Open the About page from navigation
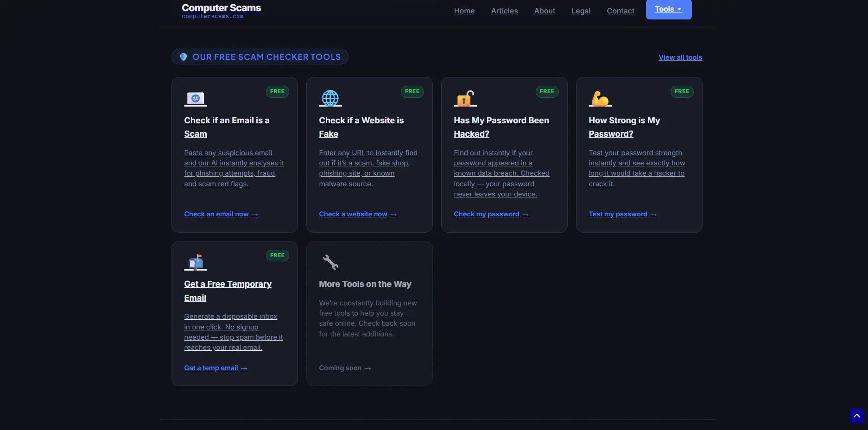 545,11
